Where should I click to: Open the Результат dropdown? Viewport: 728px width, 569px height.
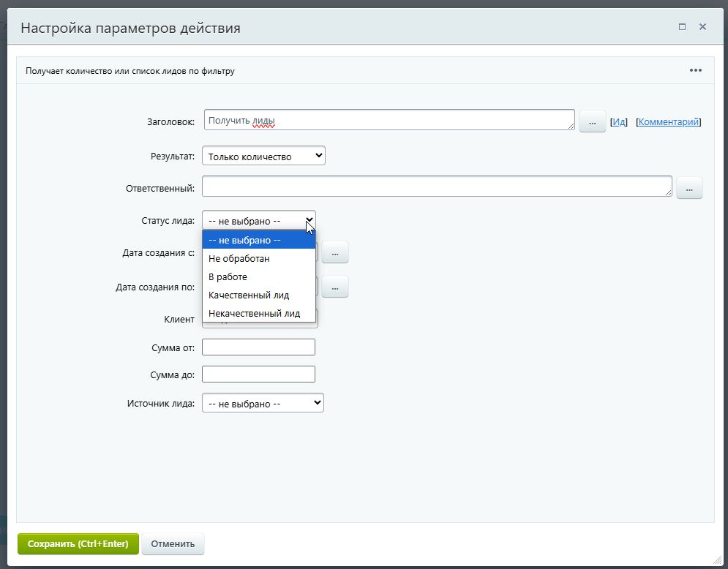pyautogui.click(x=263, y=156)
